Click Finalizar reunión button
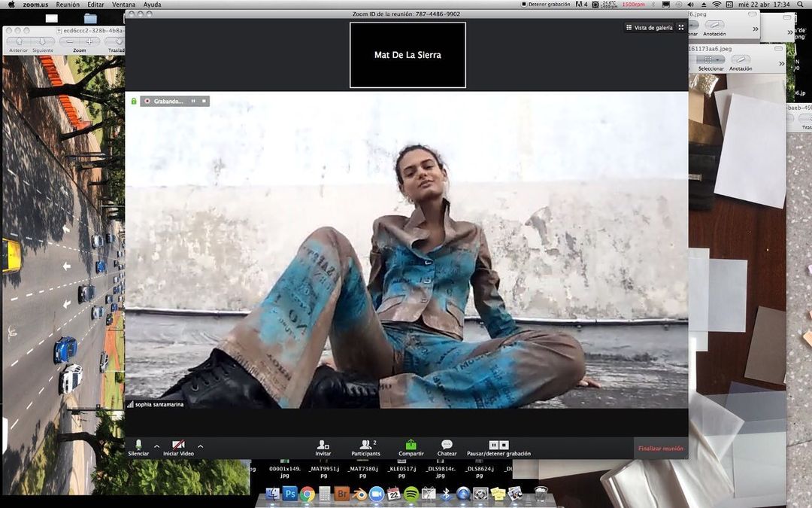The image size is (812, 508). click(661, 449)
